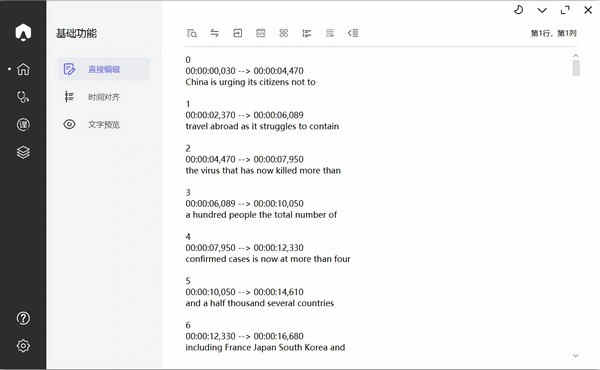Click timestamp '00:00:02,370 --> 00:00:06,089'
Viewport: 600px width, 370px height.
[245, 115]
